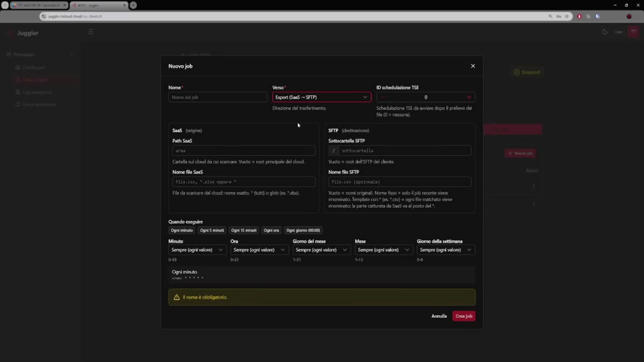Screen dimensions: 644x362
Task: Click the browser address bar URL
Action: click(x=75, y=16)
